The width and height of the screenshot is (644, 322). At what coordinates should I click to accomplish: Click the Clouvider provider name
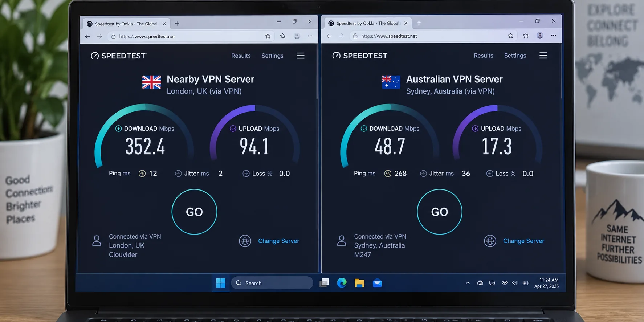pos(123,255)
